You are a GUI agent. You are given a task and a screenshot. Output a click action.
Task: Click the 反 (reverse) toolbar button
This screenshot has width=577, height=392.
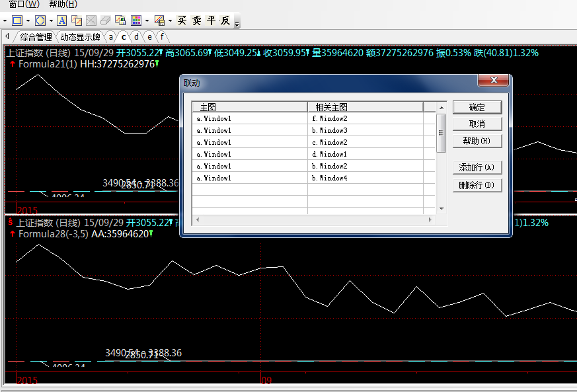tap(225, 20)
